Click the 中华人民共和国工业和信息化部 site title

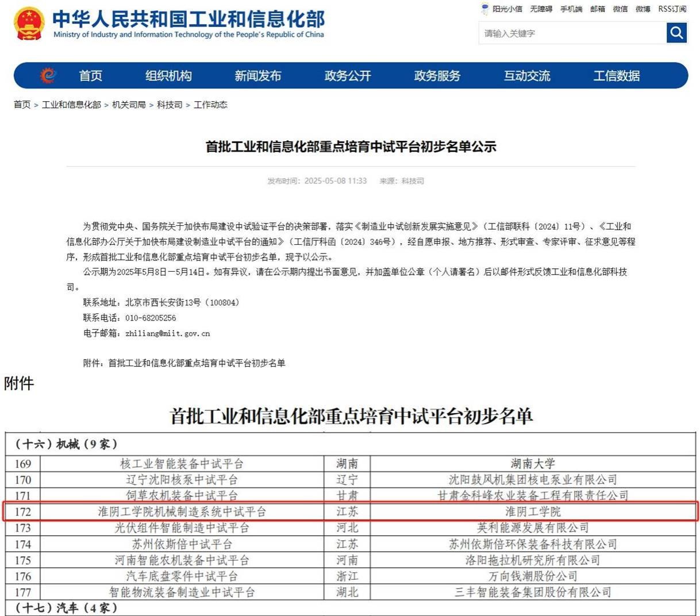(x=189, y=19)
